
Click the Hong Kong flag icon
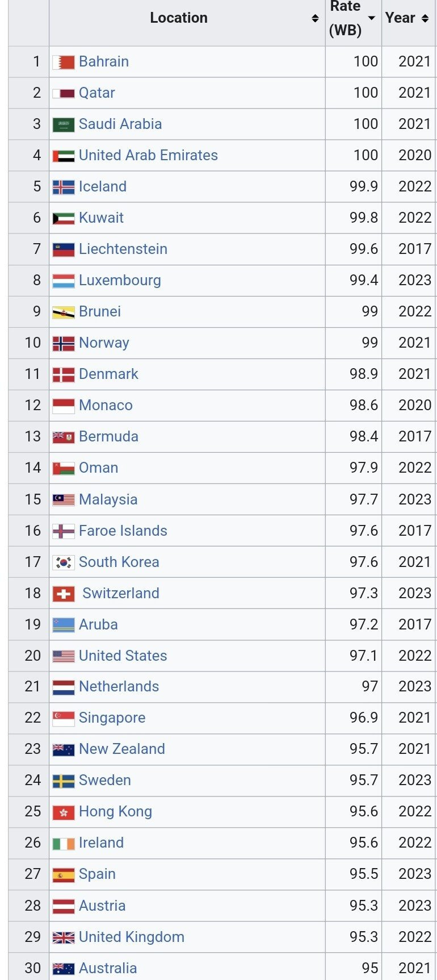[x=64, y=812]
